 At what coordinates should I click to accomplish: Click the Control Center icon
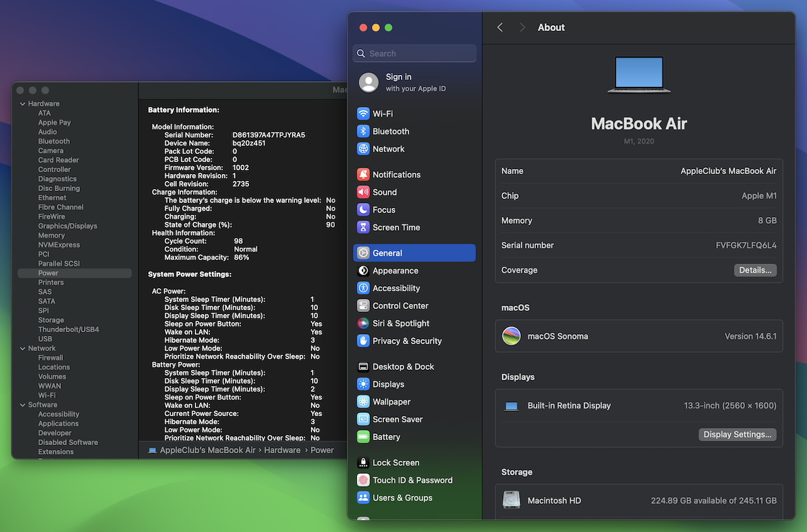[x=363, y=306]
